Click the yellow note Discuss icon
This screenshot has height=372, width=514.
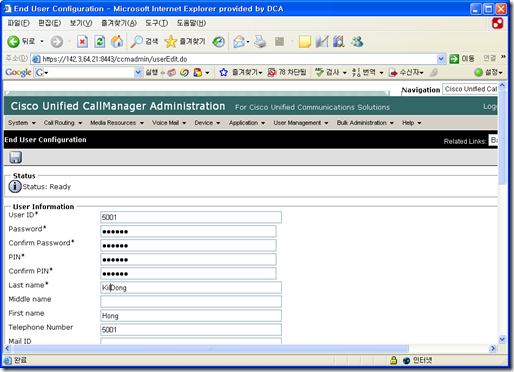(305, 42)
